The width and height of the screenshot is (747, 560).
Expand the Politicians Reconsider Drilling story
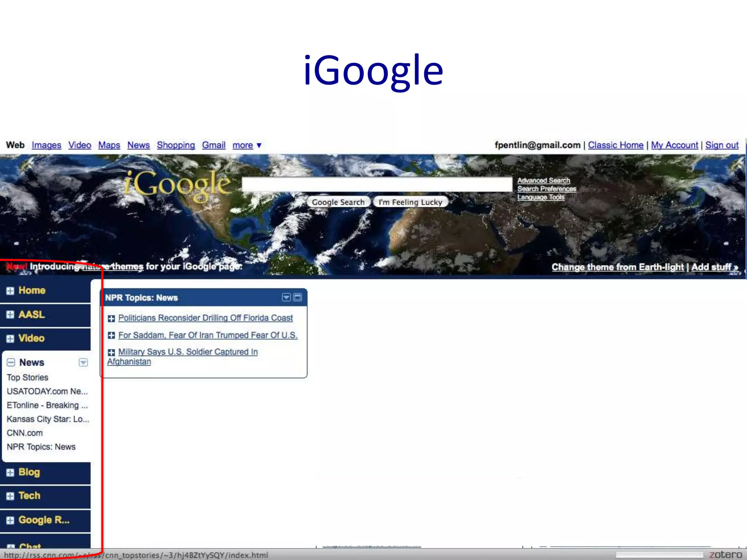(111, 319)
